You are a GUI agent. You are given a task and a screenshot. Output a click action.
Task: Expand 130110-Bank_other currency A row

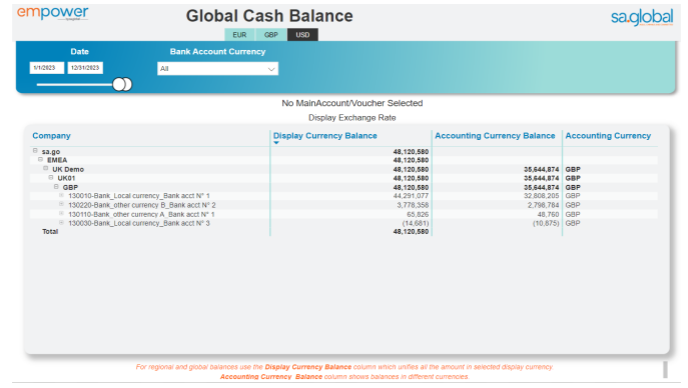click(61, 214)
